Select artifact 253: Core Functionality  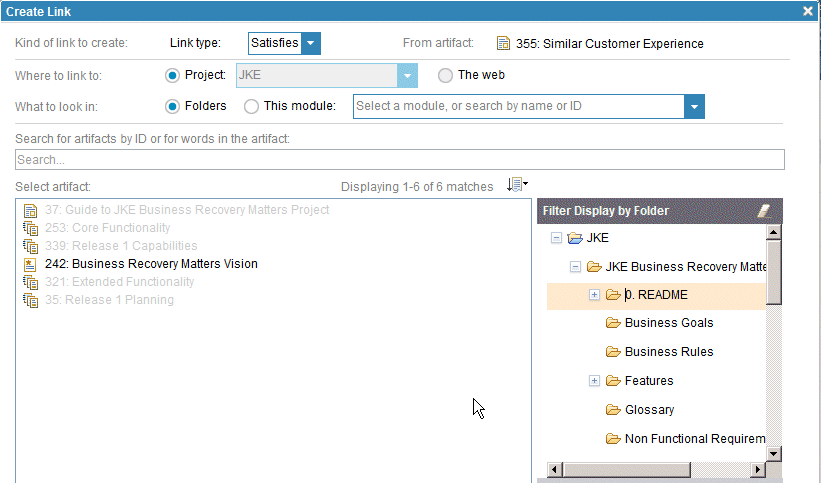tap(107, 228)
